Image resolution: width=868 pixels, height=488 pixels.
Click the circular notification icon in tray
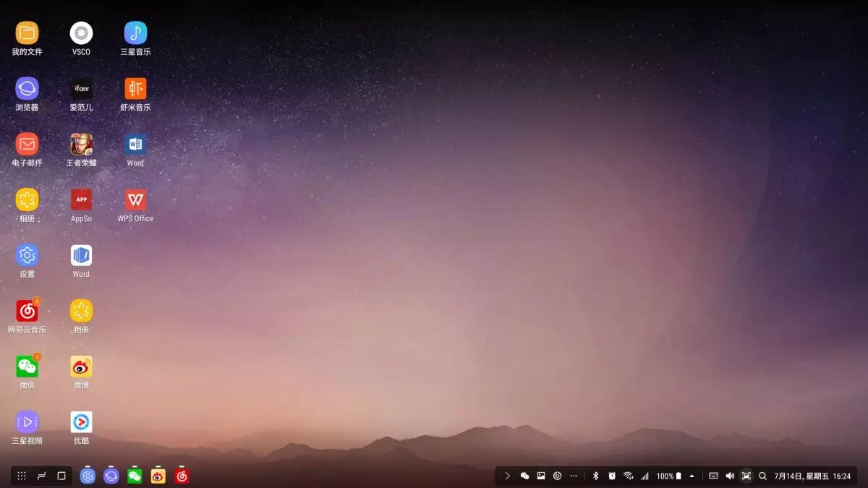[x=557, y=476]
